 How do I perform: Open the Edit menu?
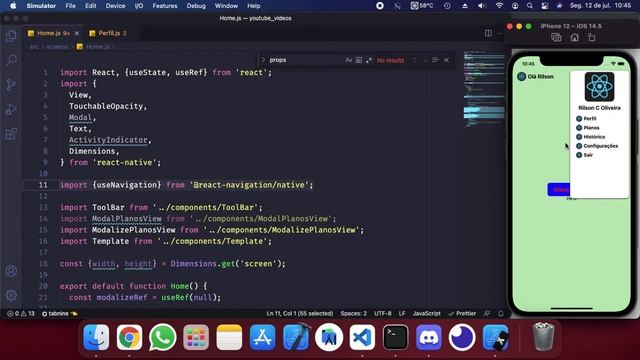pyautogui.click(x=91, y=6)
